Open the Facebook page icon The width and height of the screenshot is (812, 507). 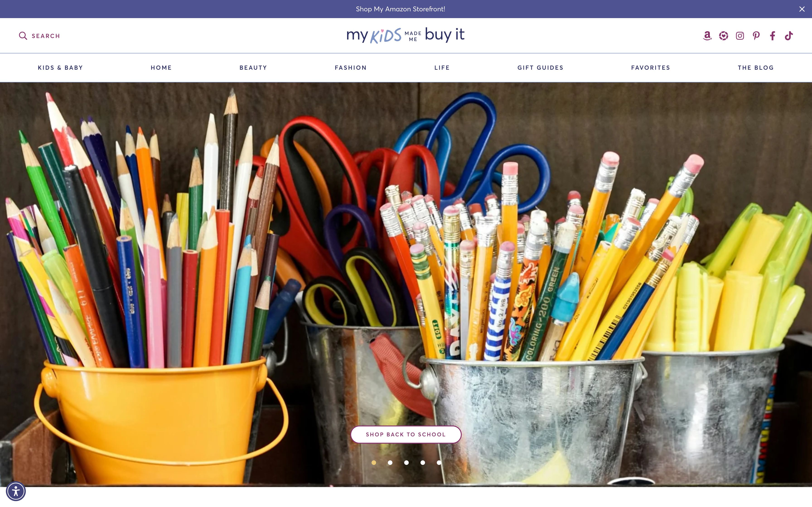[772, 36]
